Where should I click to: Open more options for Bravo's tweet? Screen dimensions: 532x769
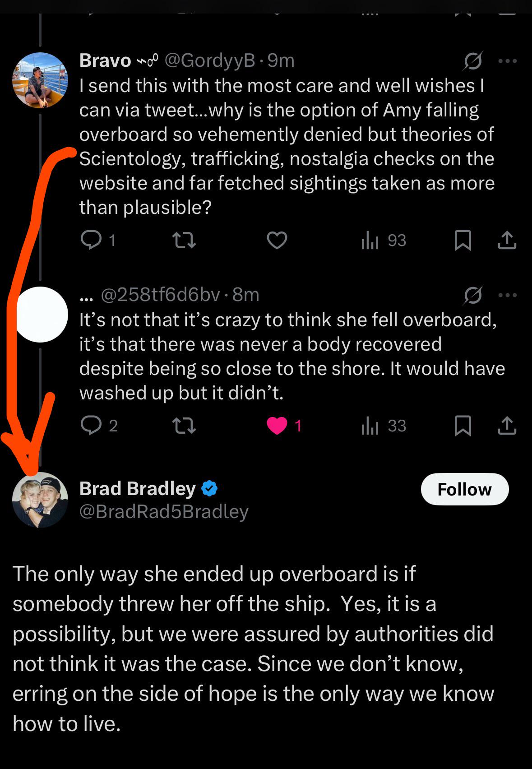click(x=507, y=61)
